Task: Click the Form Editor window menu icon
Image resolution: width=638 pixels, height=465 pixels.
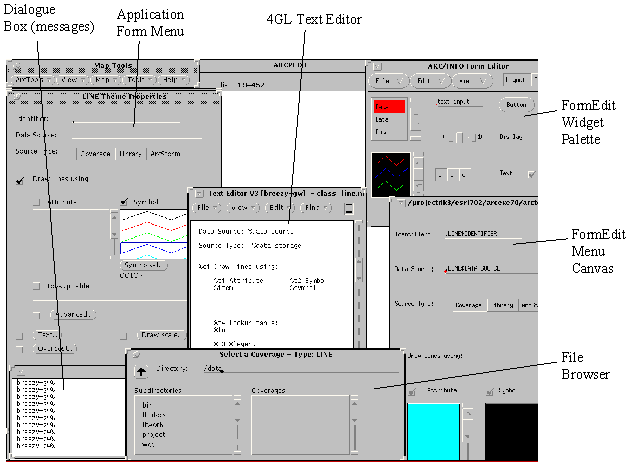Action: click(377, 66)
